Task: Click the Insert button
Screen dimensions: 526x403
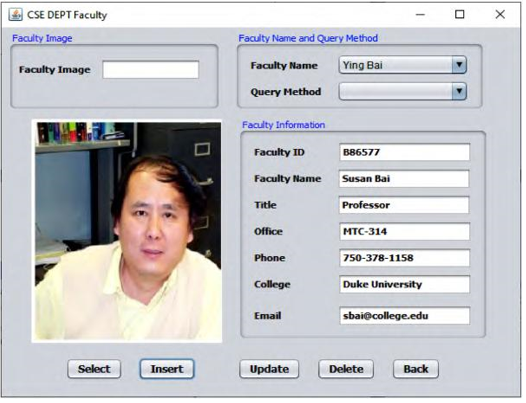Action: point(167,369)
